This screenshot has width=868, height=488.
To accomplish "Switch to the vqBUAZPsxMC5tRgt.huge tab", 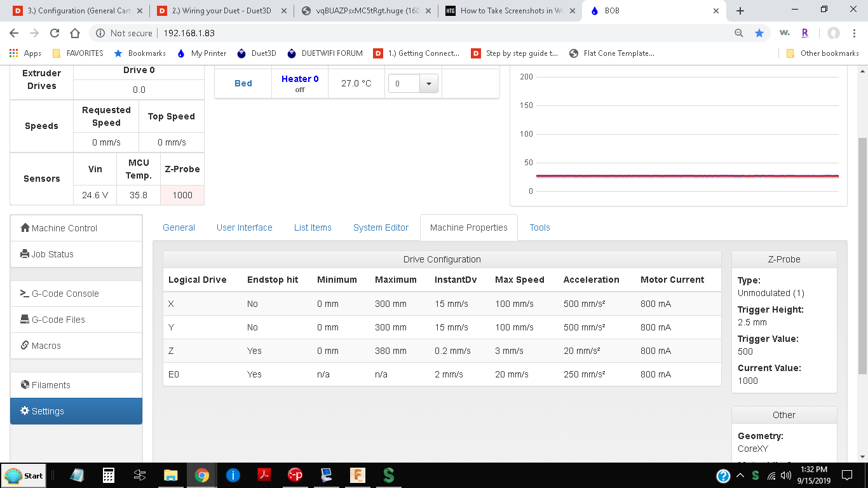I will (x=365, y=11).
